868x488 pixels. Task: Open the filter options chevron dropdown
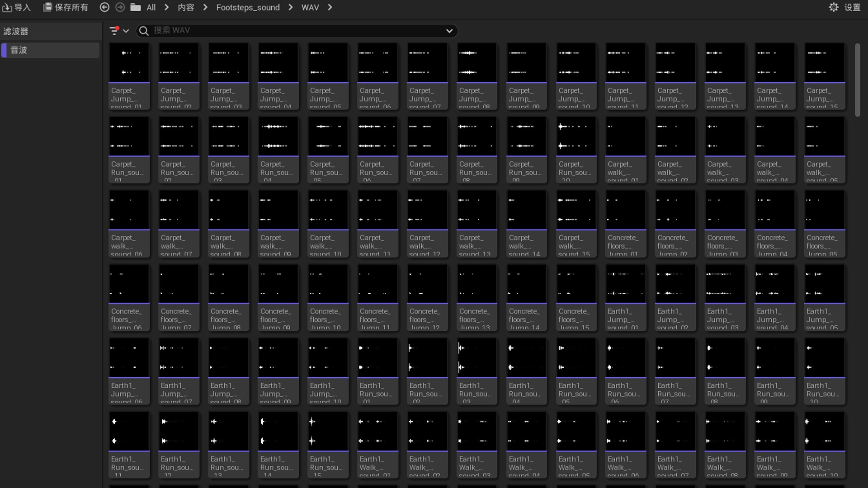(x=126, y=31)
